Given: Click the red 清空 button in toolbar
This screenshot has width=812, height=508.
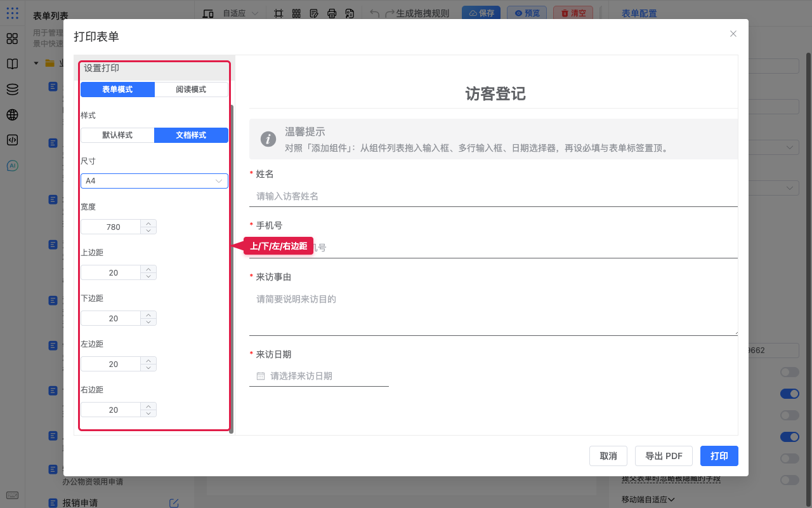Looking at the screenshot, I should 573,13.
